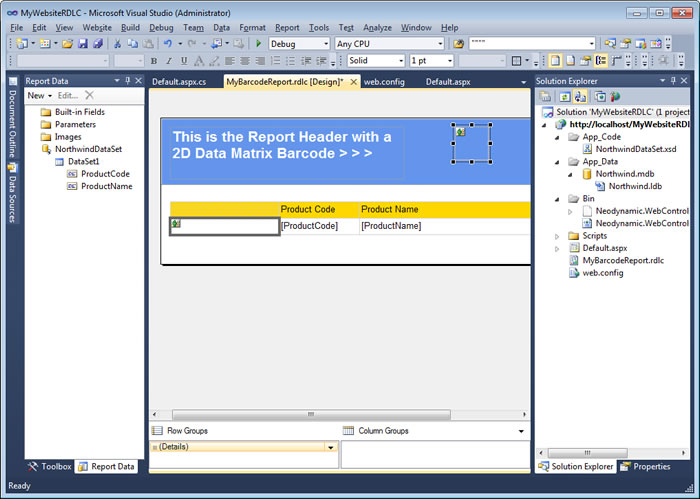Viewport: 700px width, 499px height.
Task: Click the Copy icon in toolbar
Action: (133, 43)
